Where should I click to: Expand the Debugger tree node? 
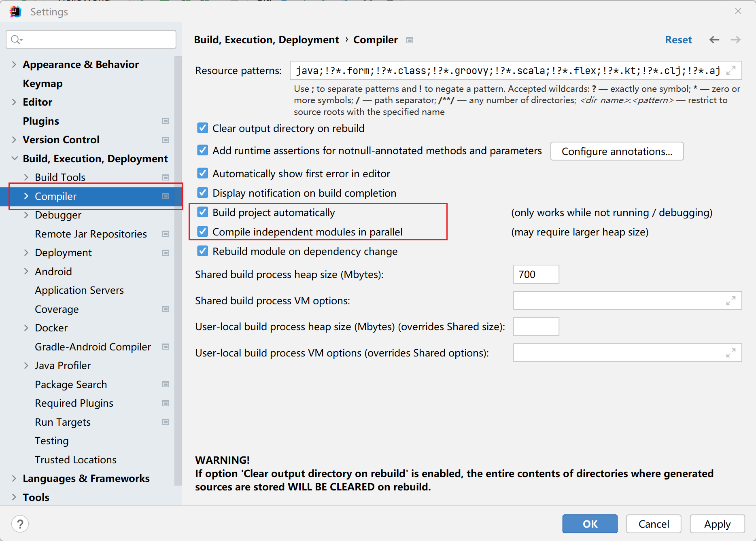26,215
